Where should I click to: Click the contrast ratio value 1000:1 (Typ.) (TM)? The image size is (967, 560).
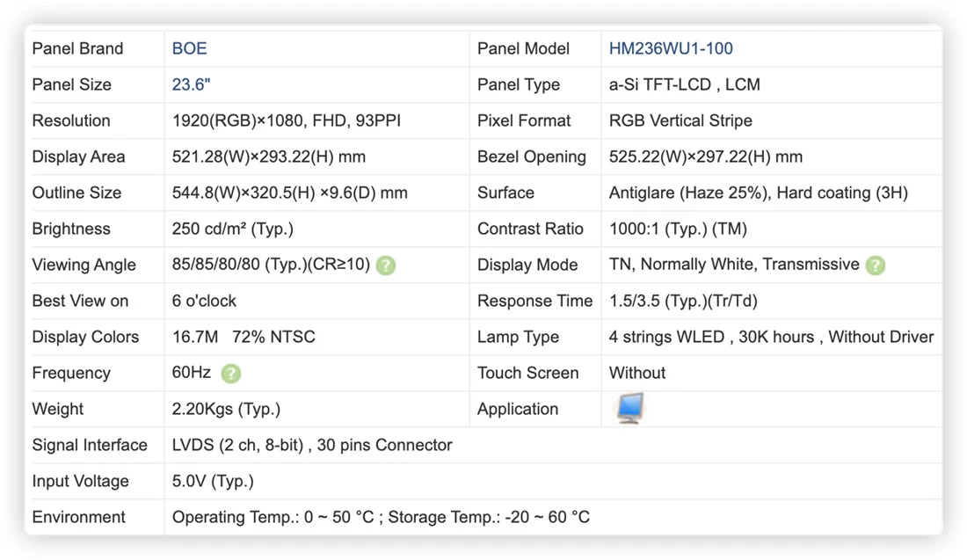pos(678,229)
